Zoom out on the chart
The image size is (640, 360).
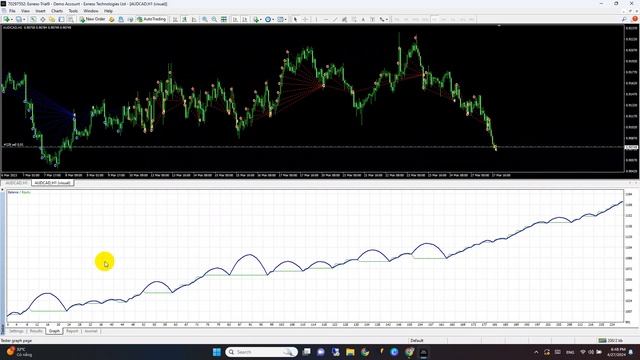(214, 19)
